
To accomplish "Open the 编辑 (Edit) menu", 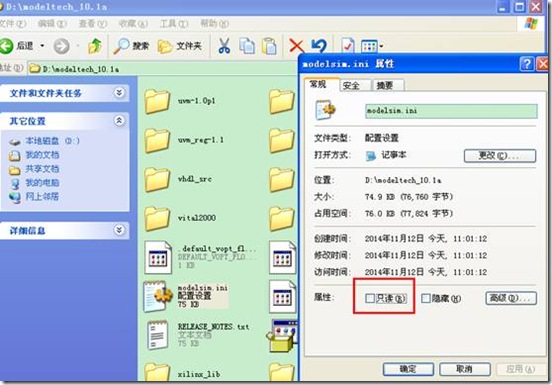I will click(x=52, y=24).
